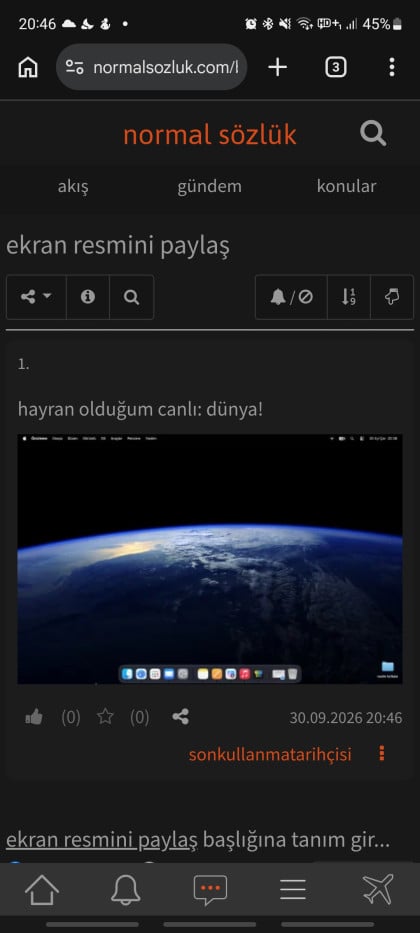The height and width of the screenshot is (933, 420).
Task: Search within the topic magnifier icon
Action: (x=131, y=297)
